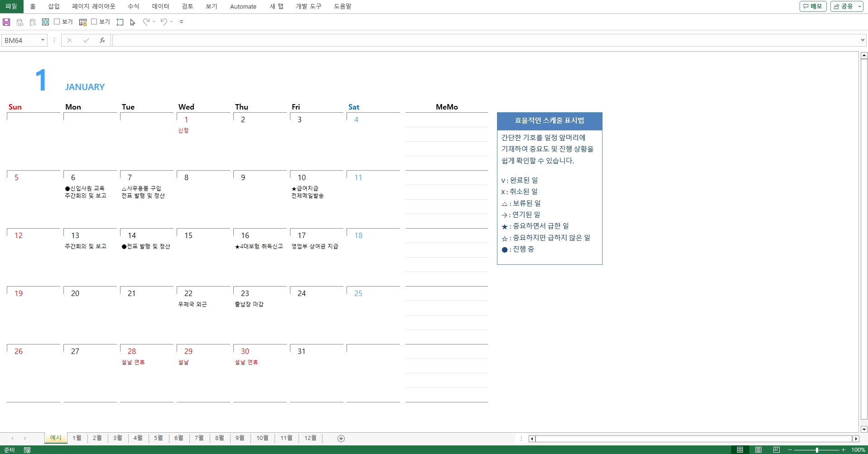Open the Name Box dropdown arrow

(x=43, y=40)
